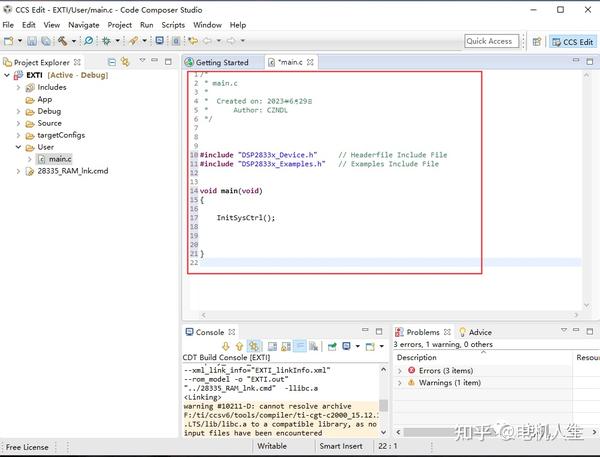This screenshot has height=457, width=600.
Task: Expand the Includes folder
Action: (x=18, y=87)
